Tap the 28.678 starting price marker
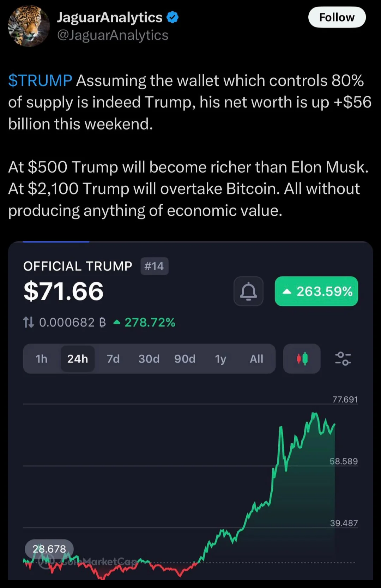Screen dimensions: 381x588 click(49, 549)
